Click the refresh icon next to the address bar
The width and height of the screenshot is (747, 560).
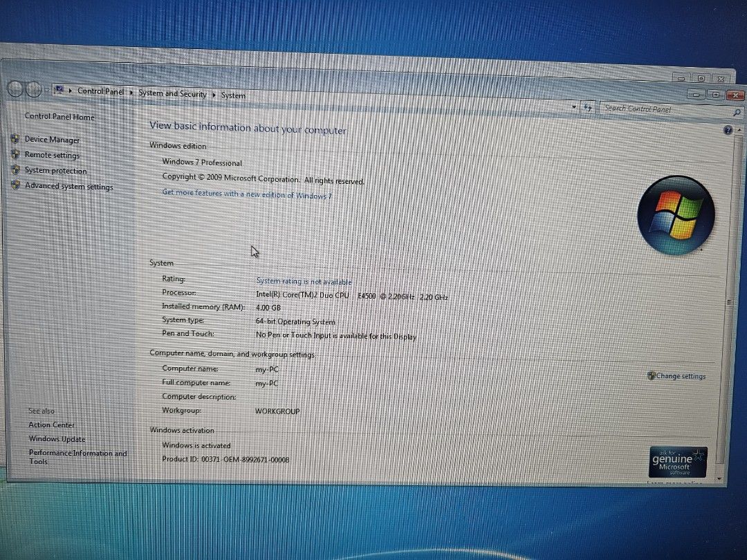pos(587,109)
